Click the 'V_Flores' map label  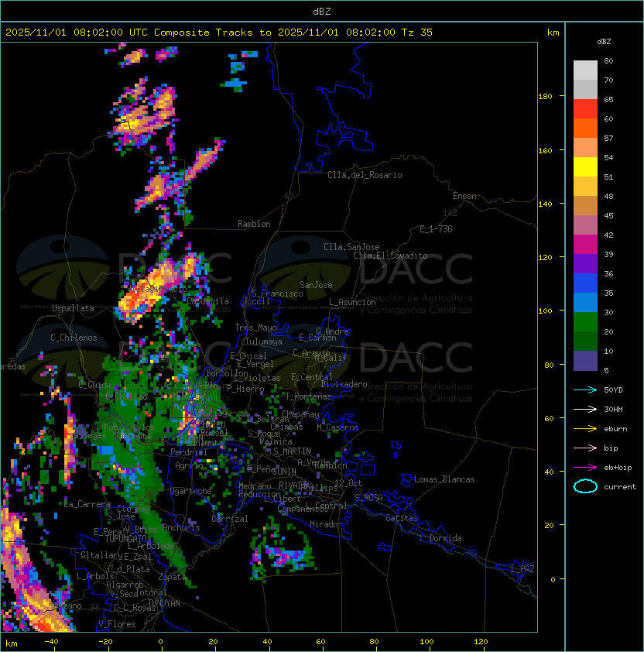pos(117,624)
